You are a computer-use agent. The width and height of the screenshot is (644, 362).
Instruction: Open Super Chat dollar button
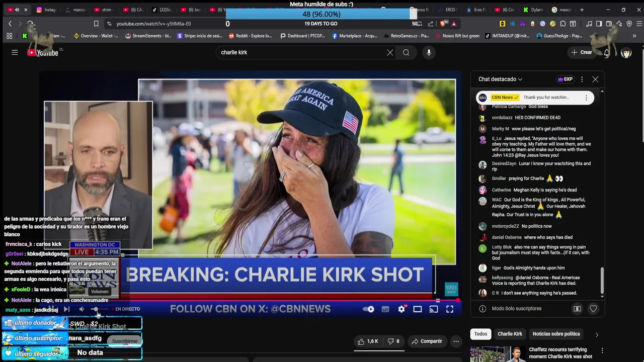point(577,309)
